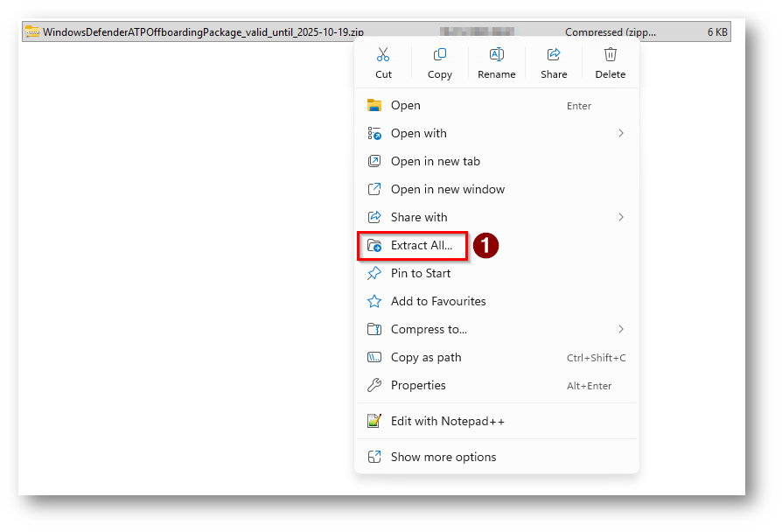
Task: Click the Delete trash bin icon
Action: click(610, 54)
